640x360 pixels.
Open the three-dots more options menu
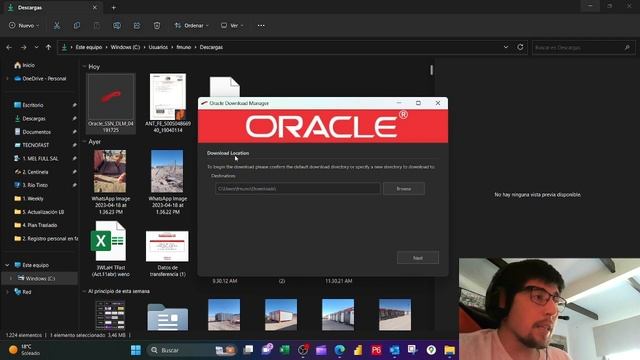point(261,25)
